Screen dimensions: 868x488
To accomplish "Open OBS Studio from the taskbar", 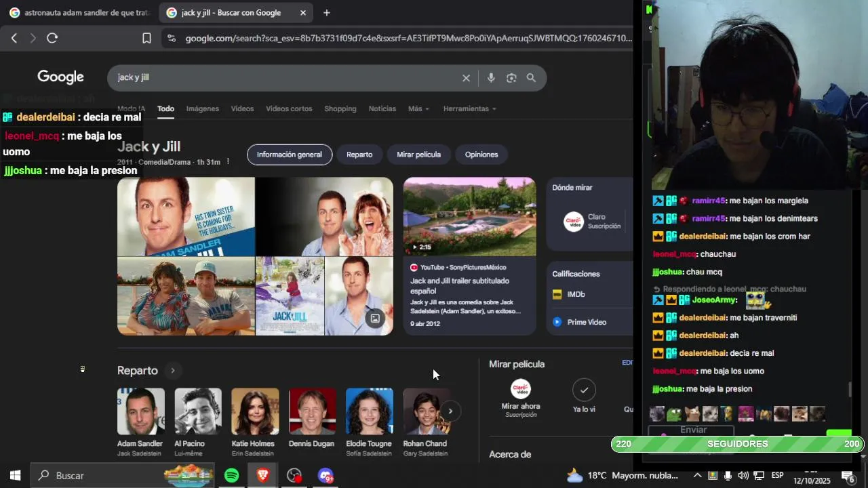I will tap(294, 476).
